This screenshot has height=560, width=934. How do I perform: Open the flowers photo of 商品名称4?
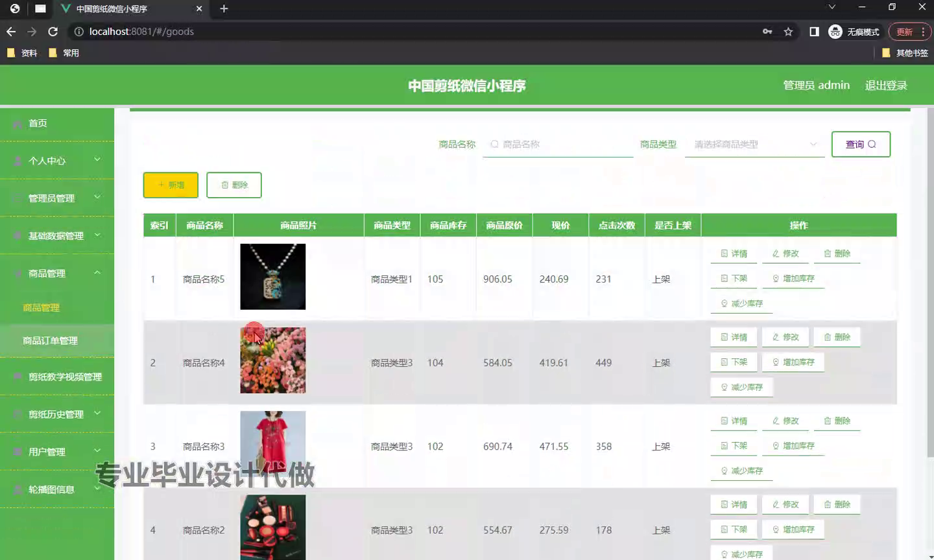pos(272,360)
